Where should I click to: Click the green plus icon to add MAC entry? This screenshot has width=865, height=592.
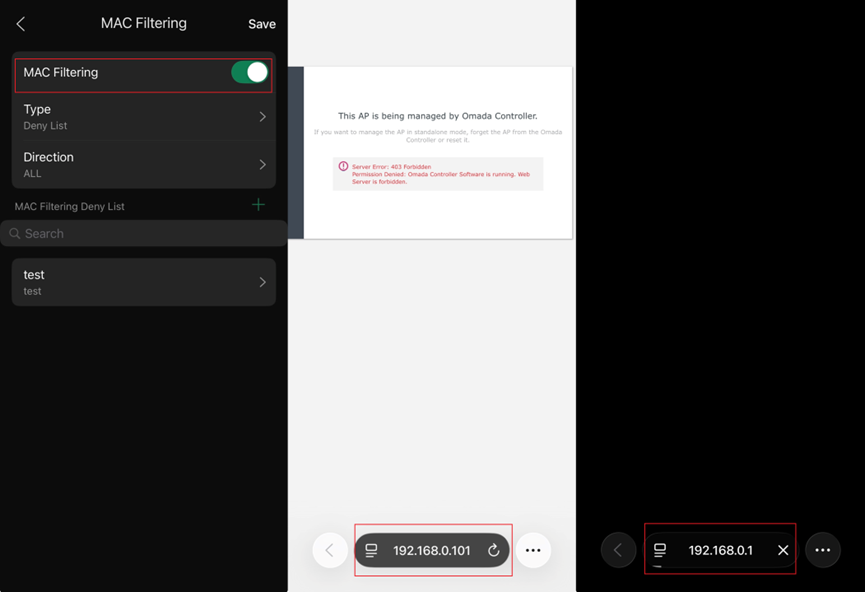tap(258, 205)
